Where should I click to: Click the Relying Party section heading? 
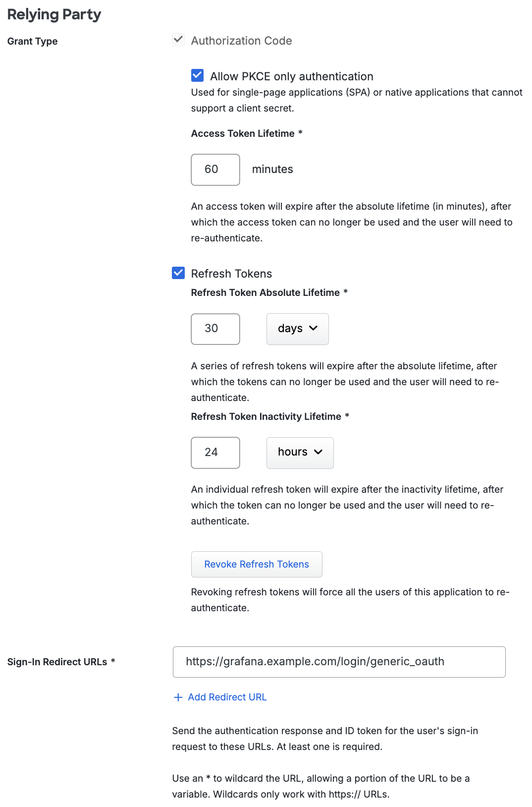click(x=54, y=14)
